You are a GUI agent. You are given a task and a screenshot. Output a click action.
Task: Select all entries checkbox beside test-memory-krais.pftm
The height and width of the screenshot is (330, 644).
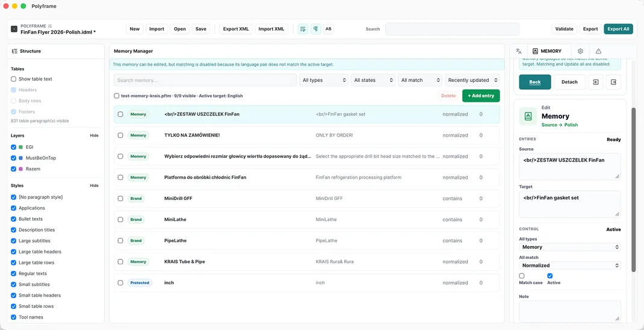(x=117, y=96)
